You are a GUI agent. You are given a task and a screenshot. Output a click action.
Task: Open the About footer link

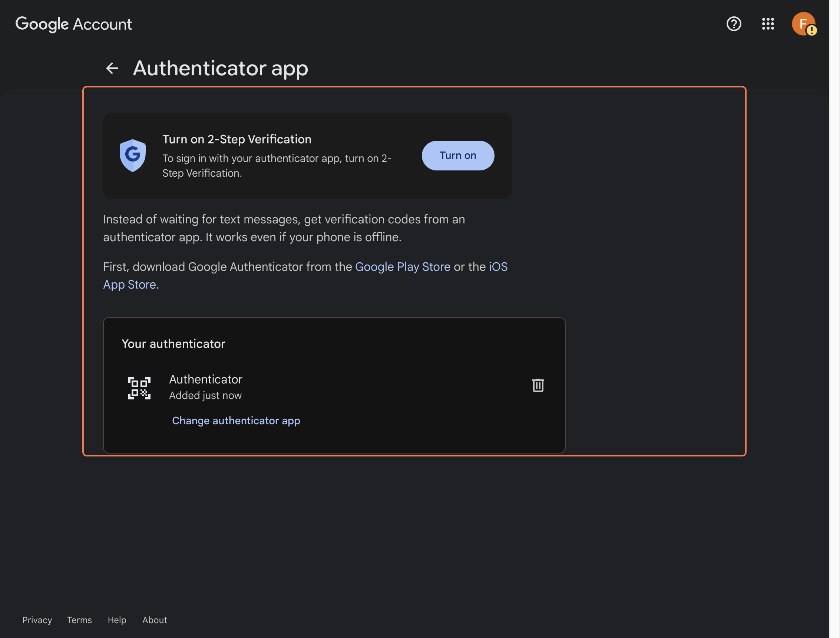pyautogui.click(x=154, y=620)
